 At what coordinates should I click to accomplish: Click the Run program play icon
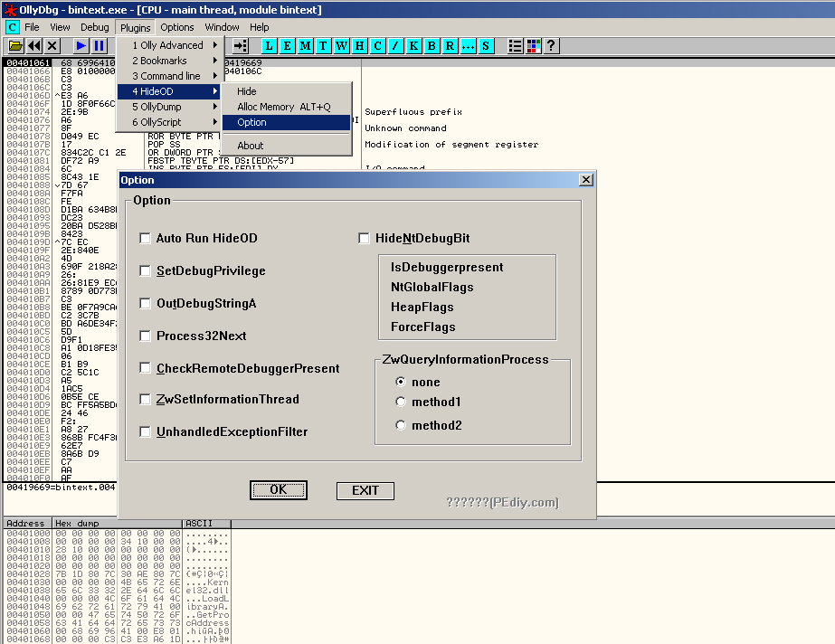[81, 45]
